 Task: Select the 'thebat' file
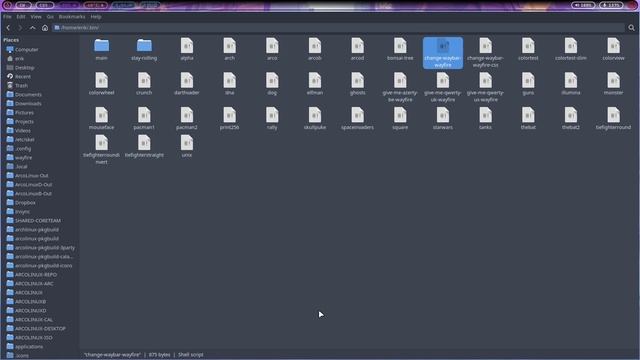(528, 119)
